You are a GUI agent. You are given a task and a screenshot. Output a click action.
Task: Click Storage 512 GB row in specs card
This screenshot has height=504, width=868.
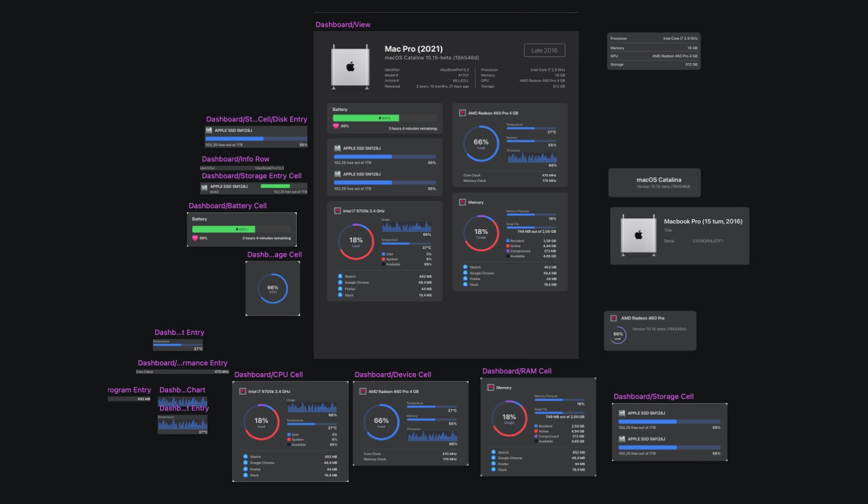coord(654,64)
